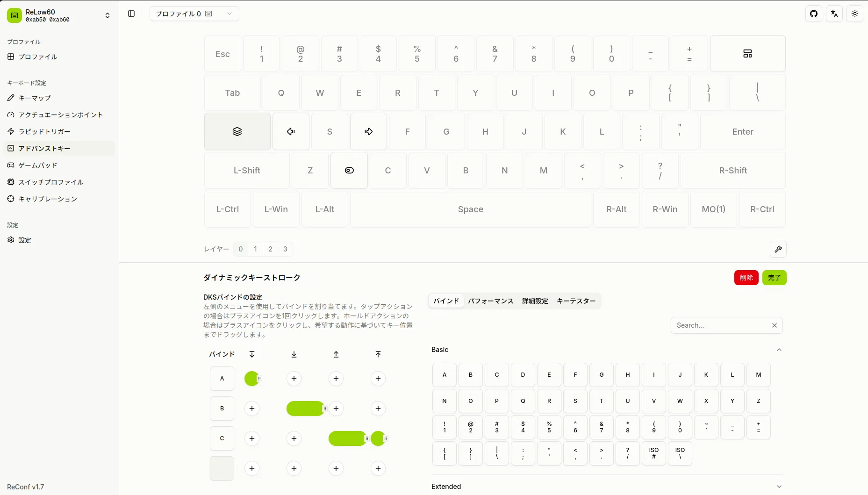Open the 詳細設定 tab
Viewport: 868px width, 495px height.
click(x=535, y=301)
